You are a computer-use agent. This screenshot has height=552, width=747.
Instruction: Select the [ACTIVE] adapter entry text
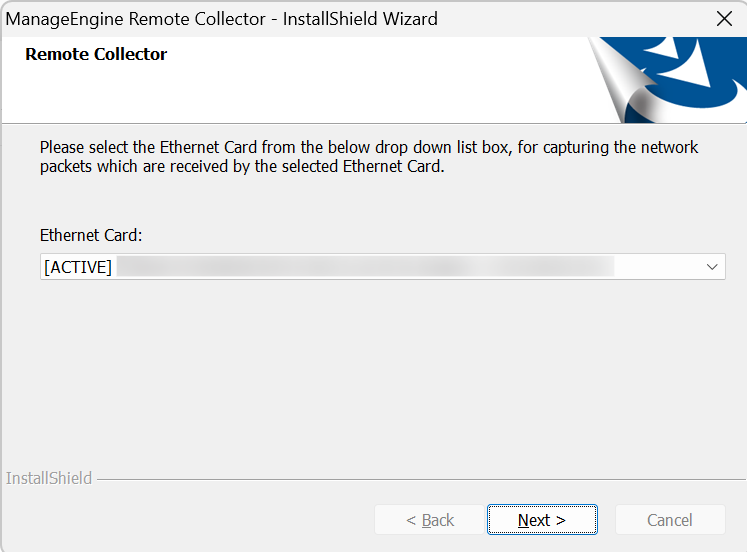pos(78,267)
